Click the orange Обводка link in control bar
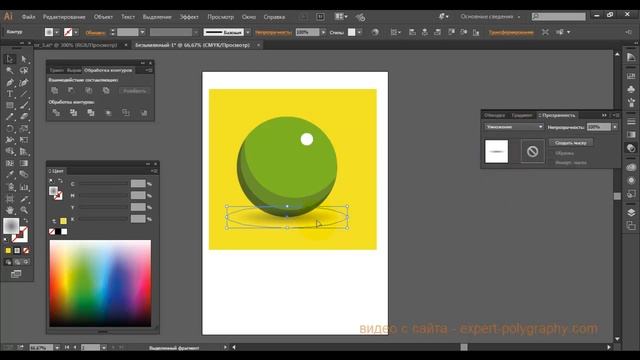The image size is (640, 360). (x=96, y=33)
